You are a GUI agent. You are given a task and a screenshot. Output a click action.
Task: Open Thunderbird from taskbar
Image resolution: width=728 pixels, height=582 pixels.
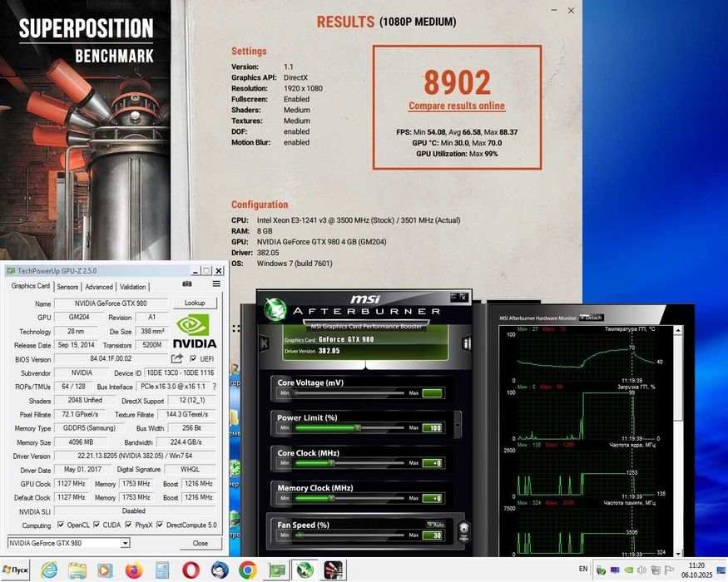point(219,570)
